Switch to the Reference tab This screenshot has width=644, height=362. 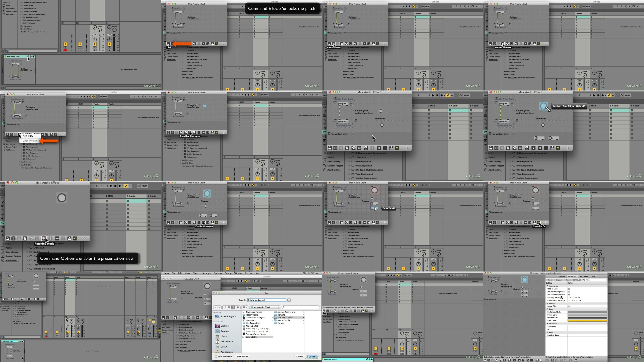click(x=584, y=277)
